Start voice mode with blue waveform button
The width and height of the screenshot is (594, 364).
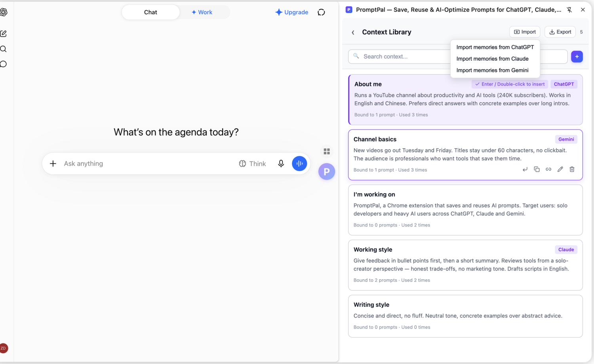pos(299,164)
